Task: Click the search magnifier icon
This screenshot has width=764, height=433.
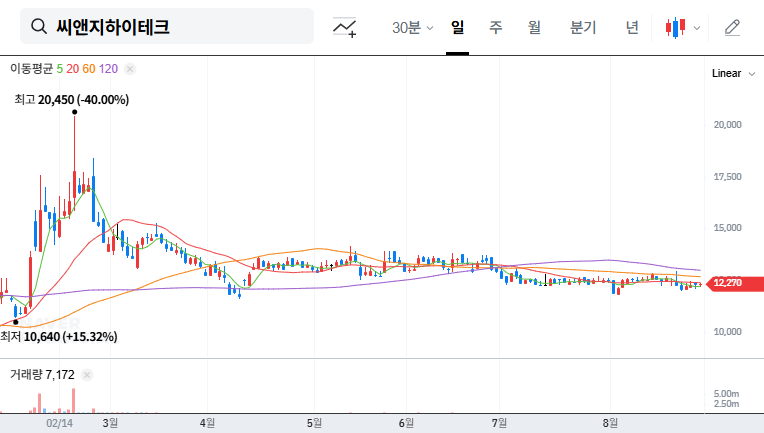Action: [x=38, y=26]
